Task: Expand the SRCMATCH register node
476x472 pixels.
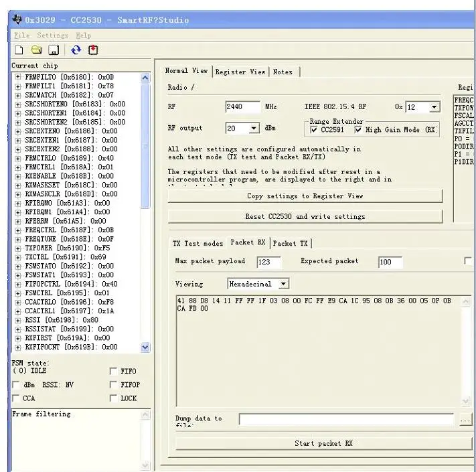Action: click(x=18, y=95)
